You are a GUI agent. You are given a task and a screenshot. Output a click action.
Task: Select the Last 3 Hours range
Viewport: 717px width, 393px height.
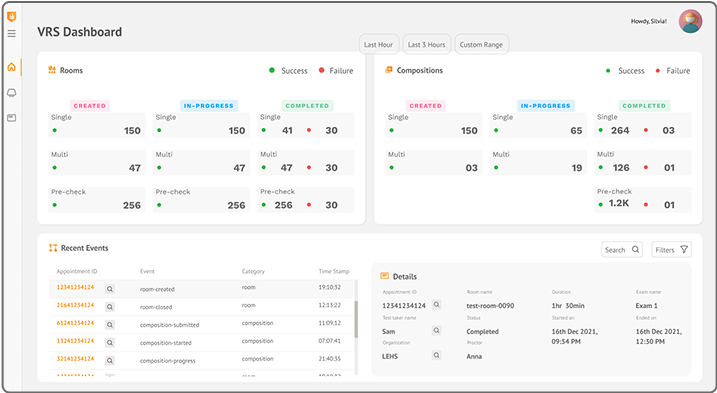coord(427,44)
